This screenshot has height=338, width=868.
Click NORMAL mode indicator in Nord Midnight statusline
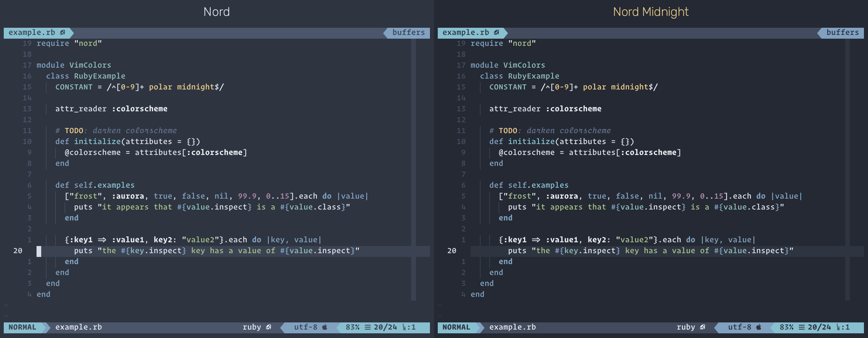pyautogui.click(x=456, y=327)
